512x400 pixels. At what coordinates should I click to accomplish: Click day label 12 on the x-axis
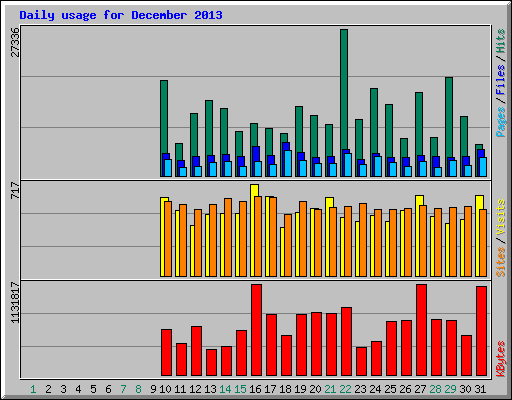(195, 389)
